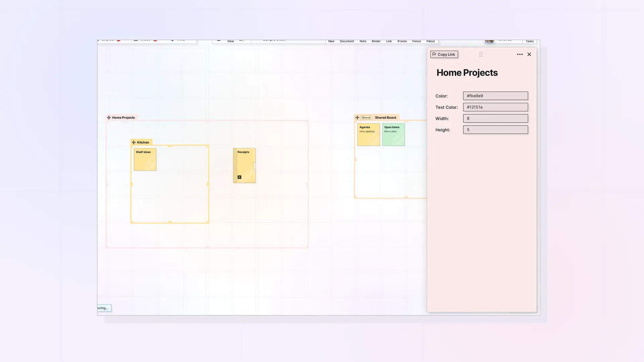The image size is (644, 362).
Task: Click the Kitchen fence's right-edge resize handle
Action: coord(208,184)
